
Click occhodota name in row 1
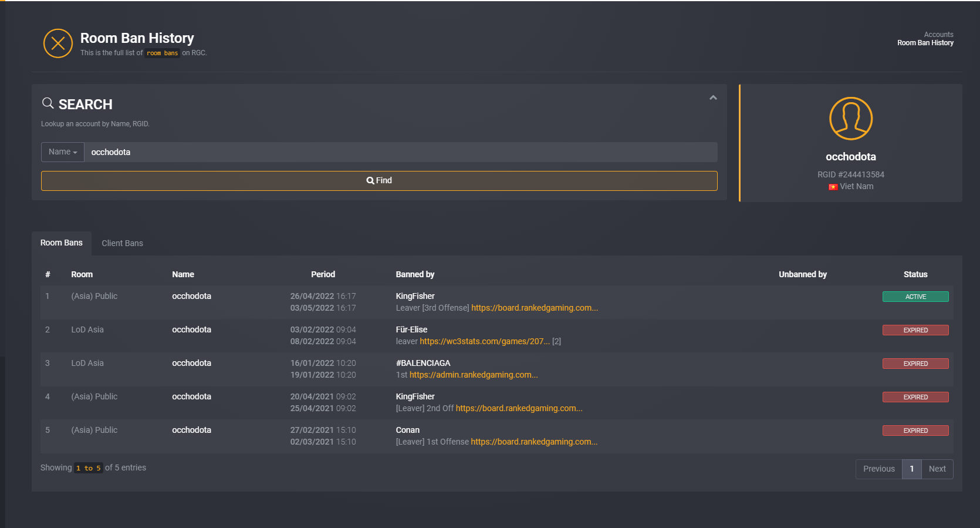point(191,296)
